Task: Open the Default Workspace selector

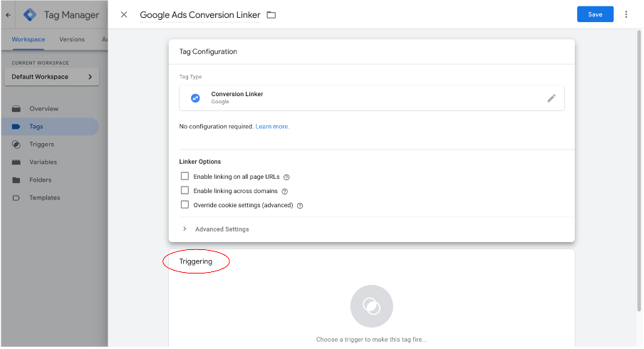Action: (52, 77)
